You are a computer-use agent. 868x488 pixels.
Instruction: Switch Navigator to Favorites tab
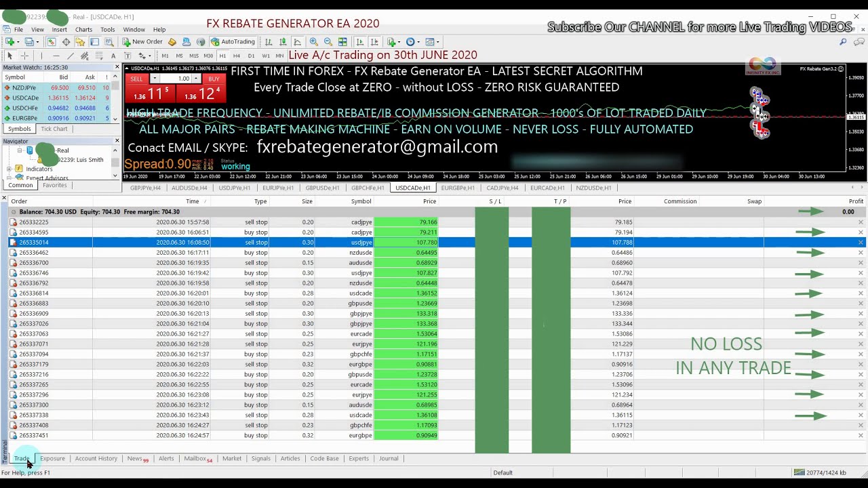coord(54,185)
